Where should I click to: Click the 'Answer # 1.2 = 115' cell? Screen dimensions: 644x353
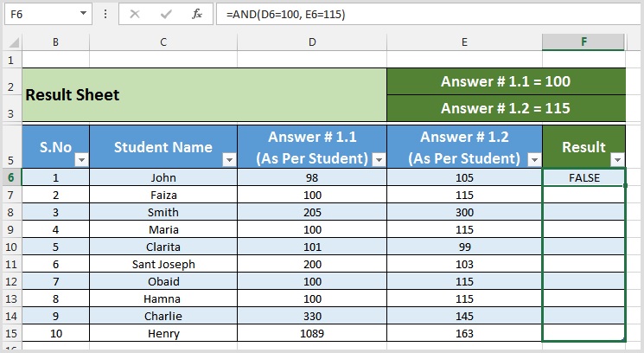[506, 108]
